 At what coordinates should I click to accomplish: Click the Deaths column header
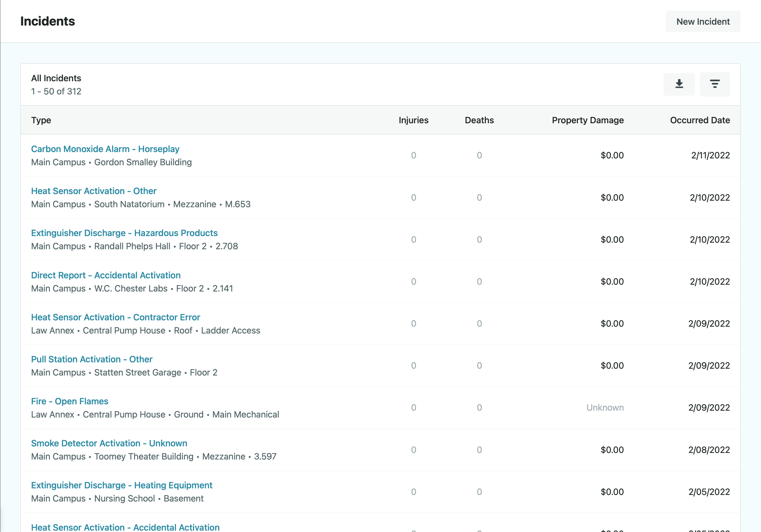click(x=479, y=120)
